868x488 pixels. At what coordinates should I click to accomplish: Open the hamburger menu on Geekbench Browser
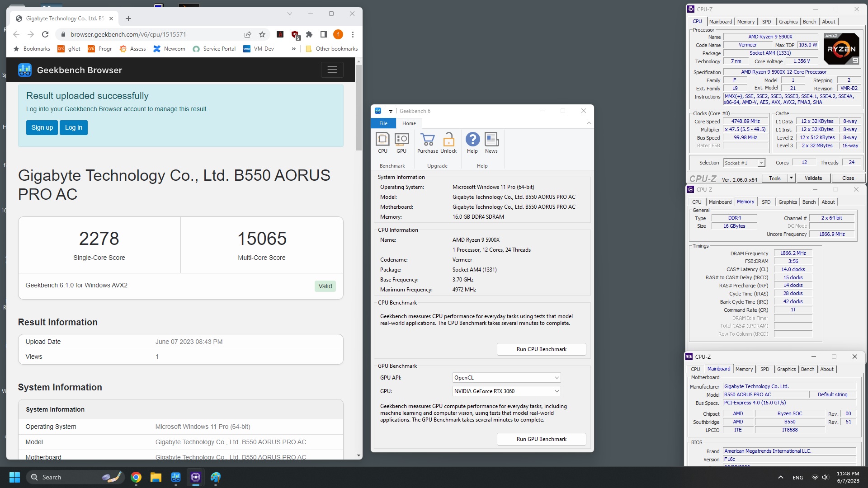click(332, 70)
